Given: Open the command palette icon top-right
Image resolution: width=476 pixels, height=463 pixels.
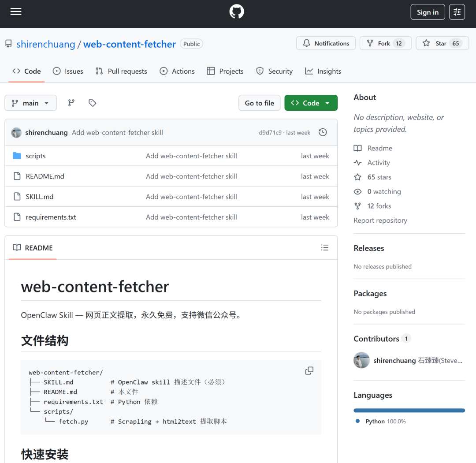Looking at the screenshot, I should pos(457,12).
